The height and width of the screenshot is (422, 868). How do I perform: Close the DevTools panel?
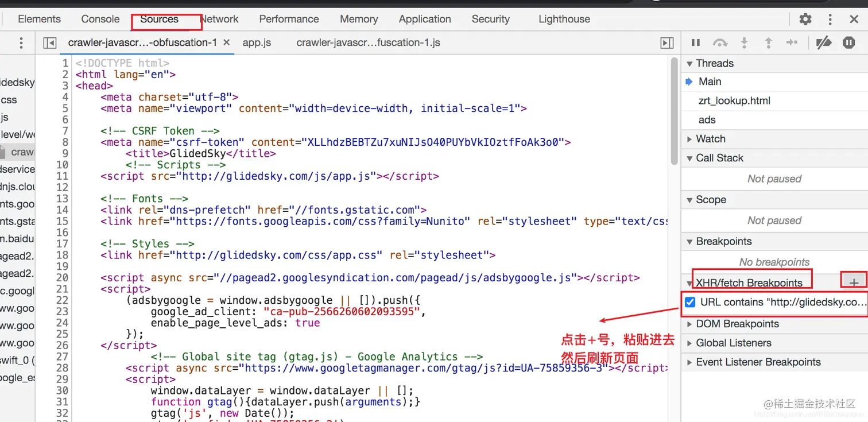(x=854, y=19)
